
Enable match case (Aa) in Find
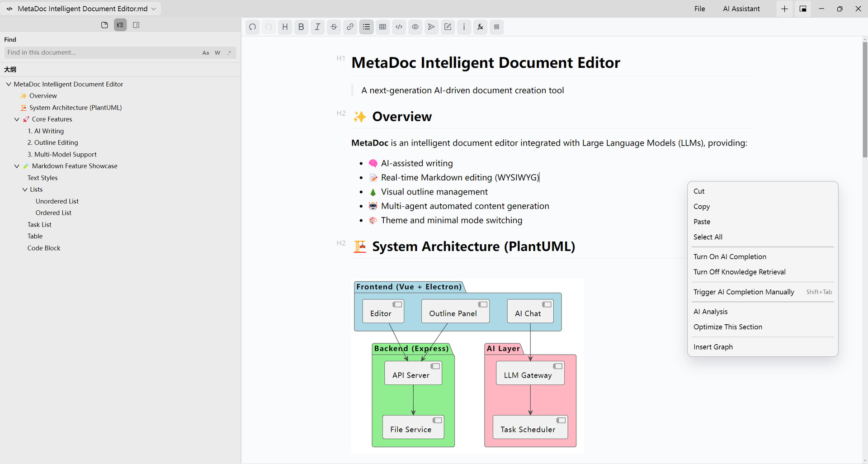(x=206, y=53)
